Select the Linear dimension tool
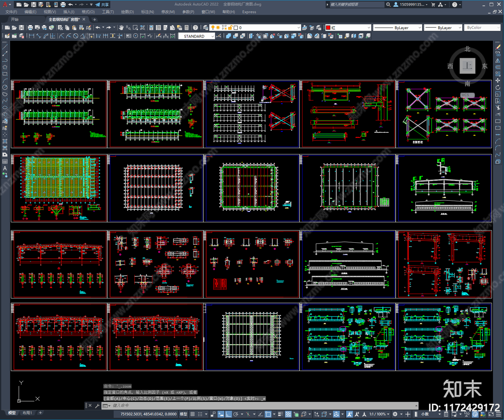Image resolution: width=504 pixels, height=420 pixels. 31,36
